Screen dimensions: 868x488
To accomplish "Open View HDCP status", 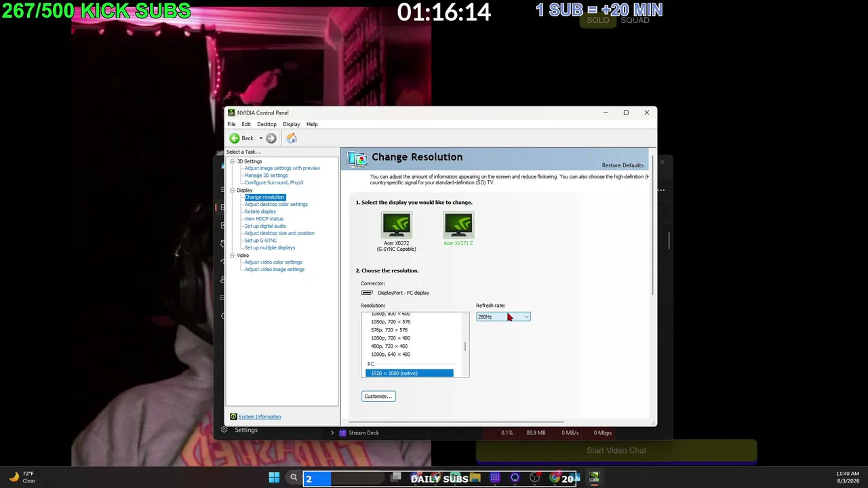I will click(x=264, y=219).
